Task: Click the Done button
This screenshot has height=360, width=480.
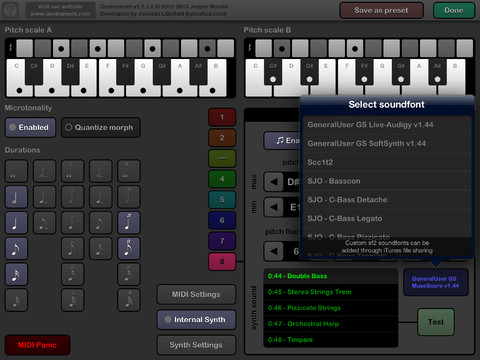Action: 454,10
